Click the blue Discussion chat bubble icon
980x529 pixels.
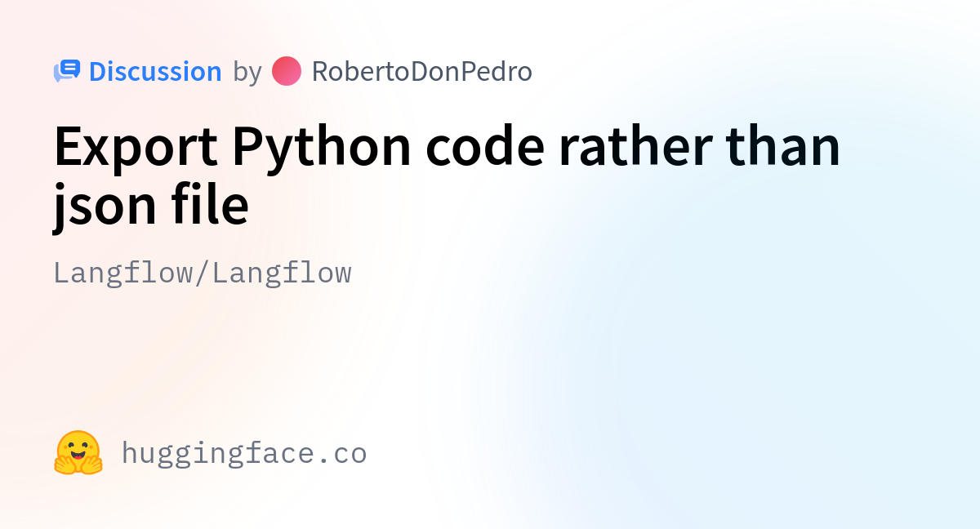coord(67,72)
